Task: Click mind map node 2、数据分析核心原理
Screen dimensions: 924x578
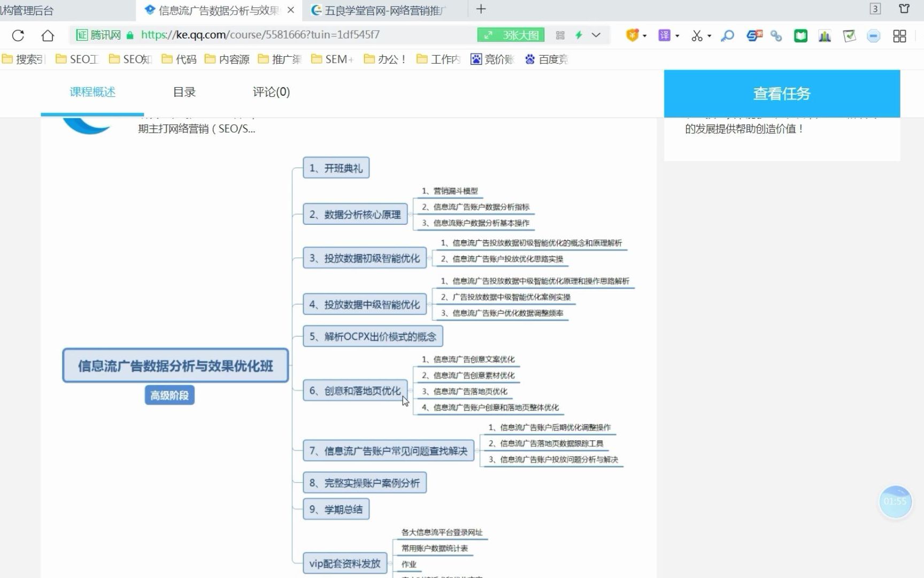Action: tap(355, 214)
